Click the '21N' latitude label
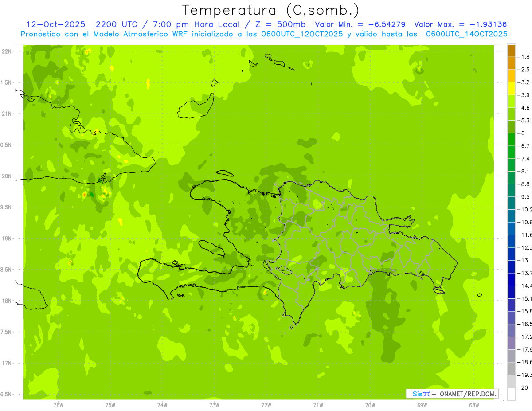The image size is (532, 411). 7,114
